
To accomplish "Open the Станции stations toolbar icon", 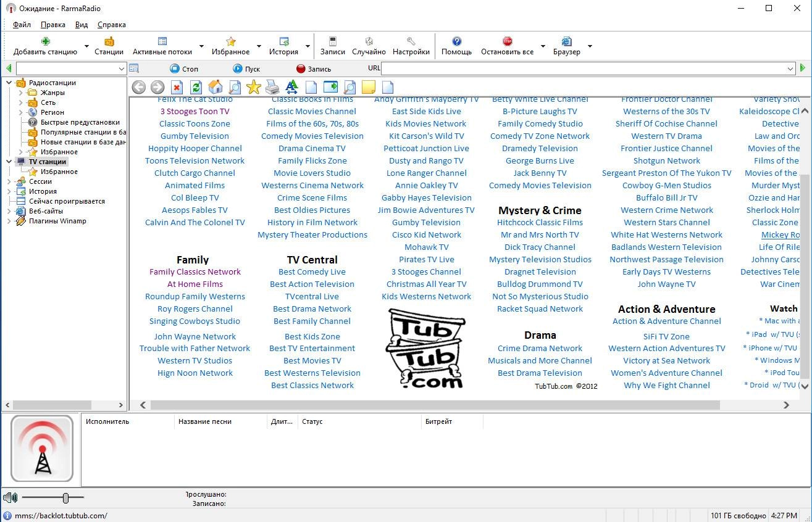I will 109,41.
